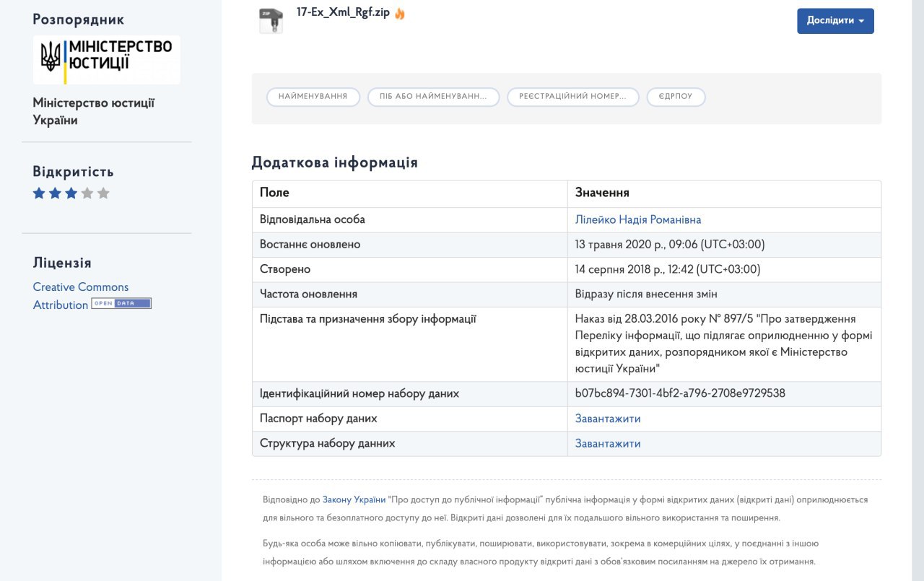Open responsible person Лілейко Надія Романівна
The height and width of the screenshot is (581, 924).
coord(638,219)
